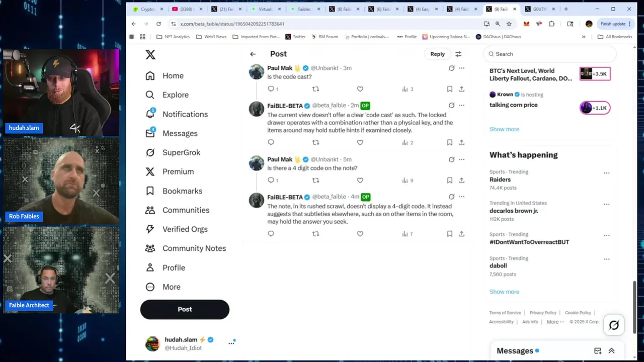Click the Search input field
The image size is (644, 362).
549,54
